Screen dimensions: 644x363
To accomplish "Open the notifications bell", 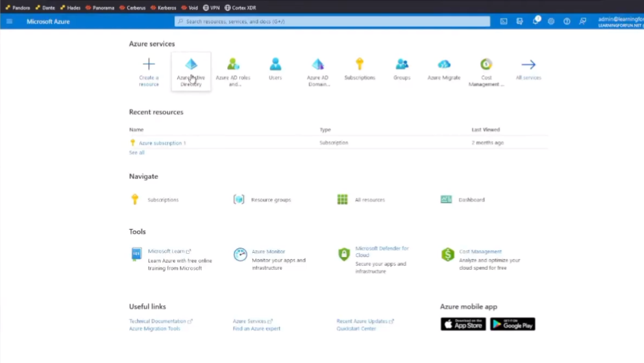I will point(535,21).
